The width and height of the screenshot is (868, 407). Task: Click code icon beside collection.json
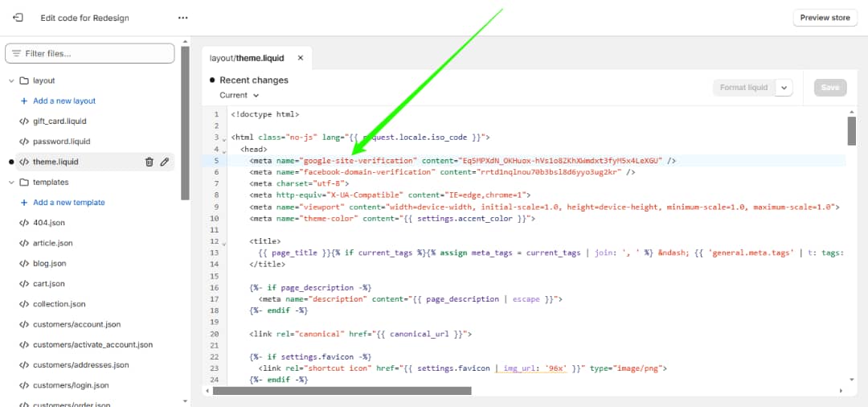(x=24, y=304)
